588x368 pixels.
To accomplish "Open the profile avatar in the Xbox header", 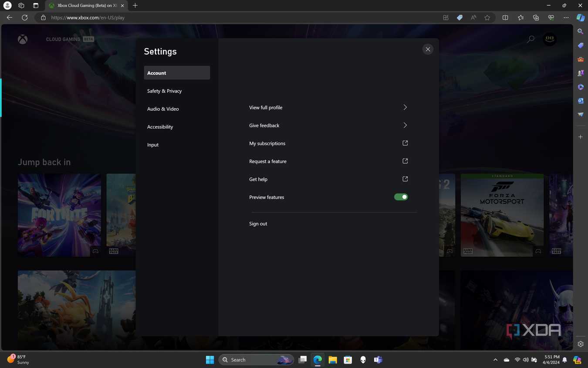I will (550, 39).
